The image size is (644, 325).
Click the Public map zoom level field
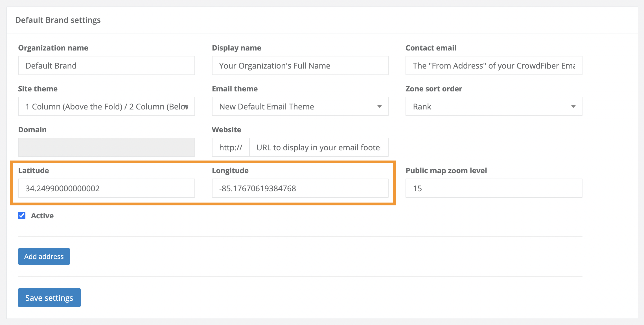point(493,188)
